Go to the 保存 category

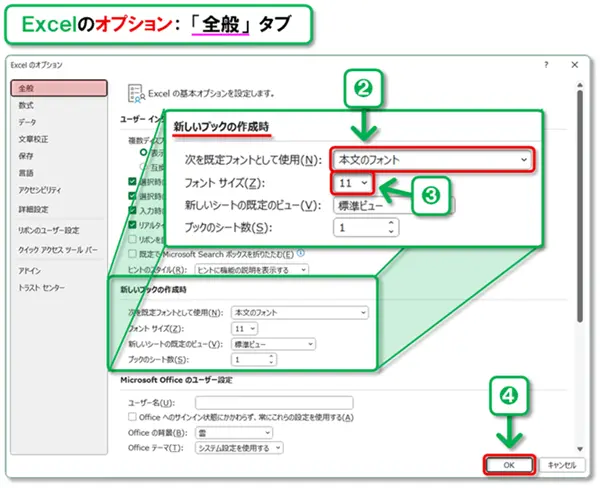point(26,156)
